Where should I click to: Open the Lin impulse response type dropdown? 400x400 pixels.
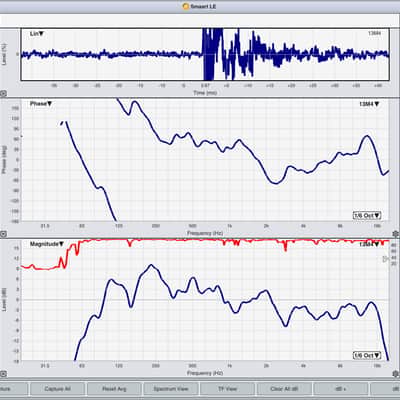tap(37, 34)
